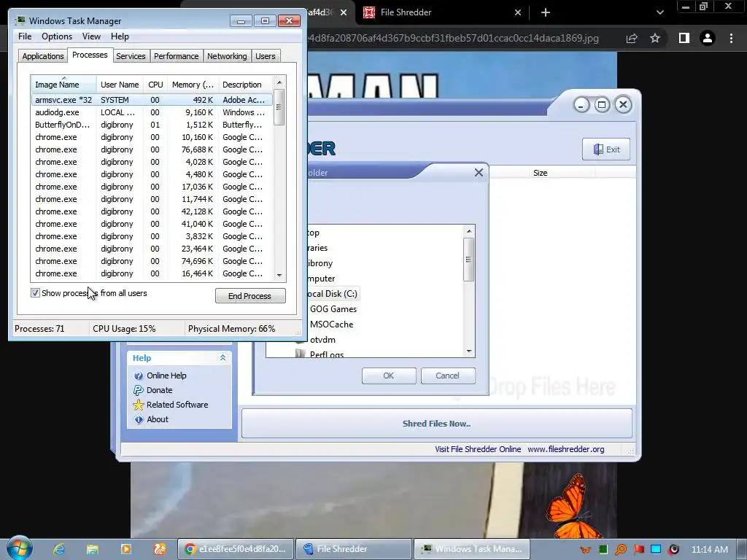Screen dimensions: 747x560
Task: Click Shred Files Now button
Action: coord(436,424)
